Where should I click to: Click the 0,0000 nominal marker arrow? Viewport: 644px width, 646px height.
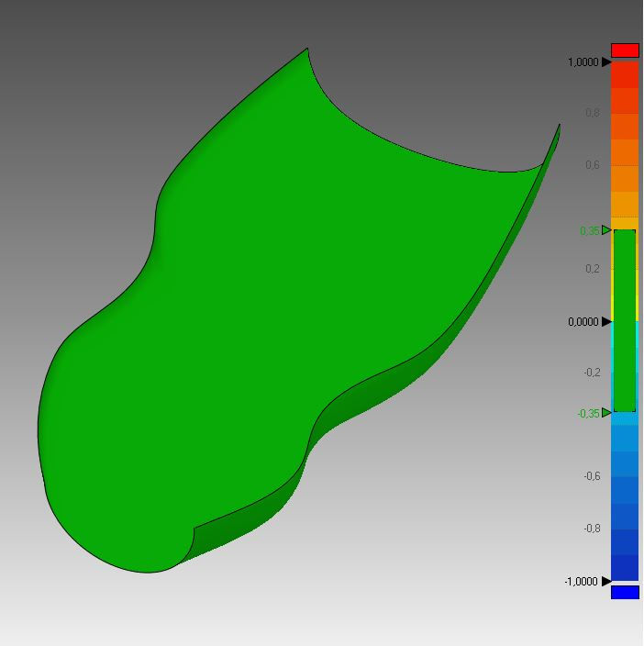[606, 322]
